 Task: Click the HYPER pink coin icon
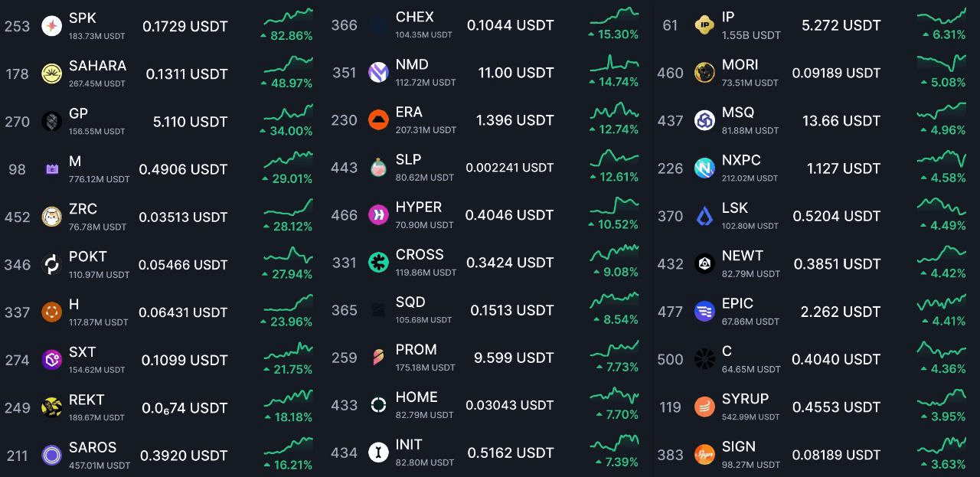[378, 215]
